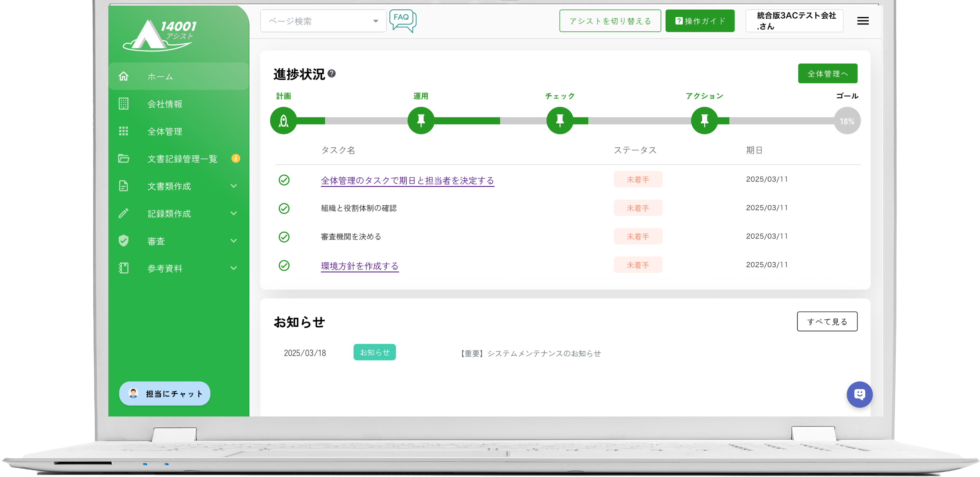Click the notebook icon beside 参考資料
This screenshot has height=477, width=980.
(123, 268)
